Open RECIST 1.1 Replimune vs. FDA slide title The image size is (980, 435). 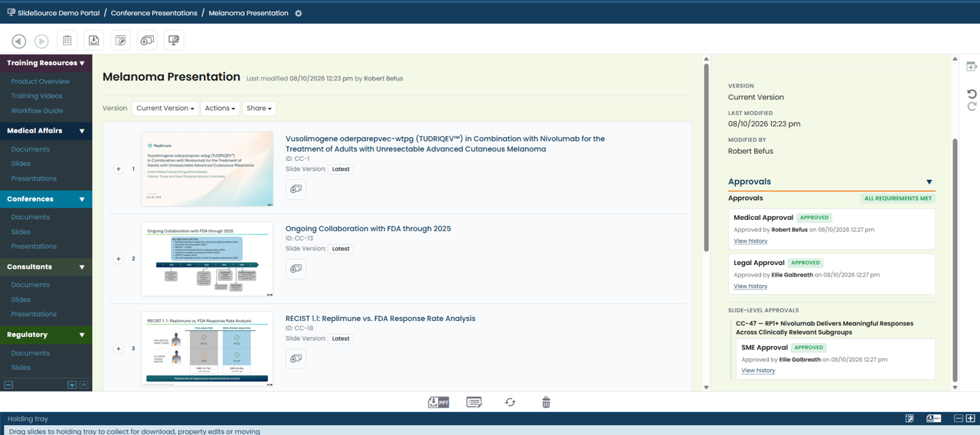[x=381, y=319]
